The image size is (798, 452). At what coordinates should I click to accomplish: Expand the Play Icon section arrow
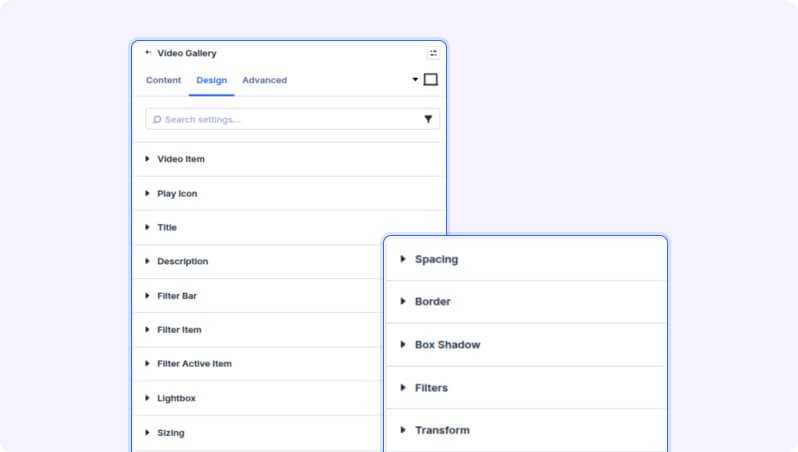coord(147,193)
